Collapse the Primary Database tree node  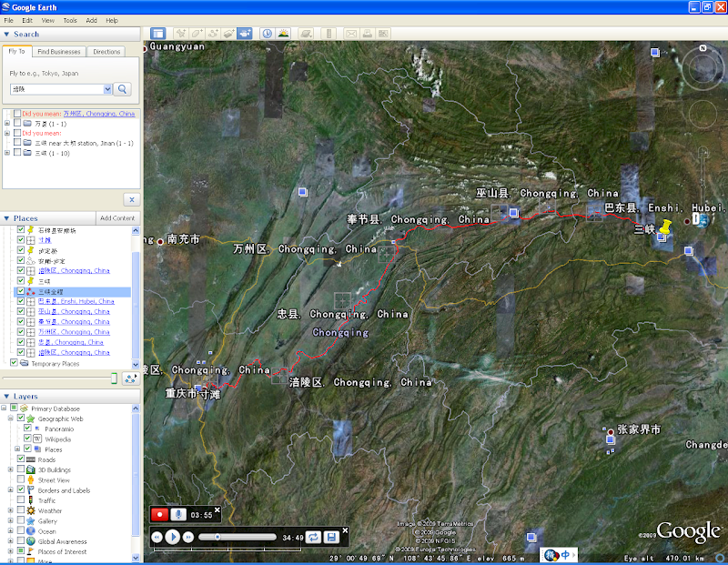point(4,408)
